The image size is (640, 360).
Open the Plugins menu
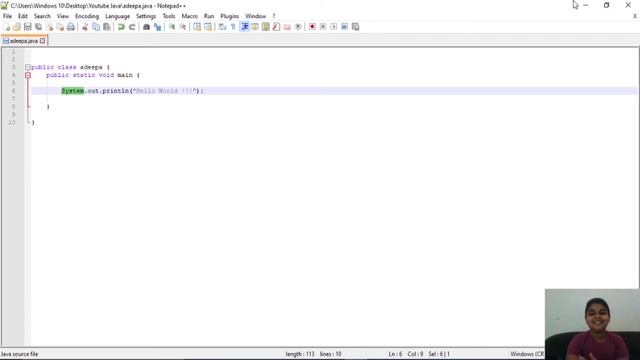(229, 16)
